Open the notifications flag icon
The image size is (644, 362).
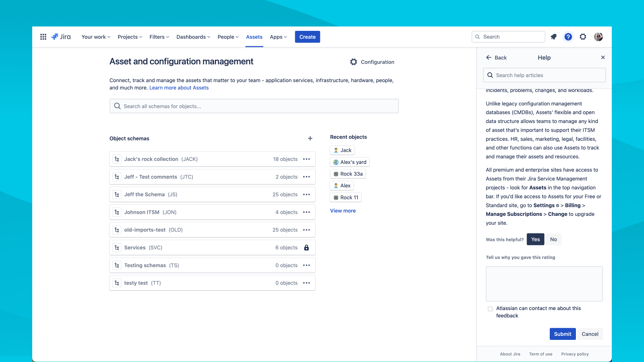[553, 37]
